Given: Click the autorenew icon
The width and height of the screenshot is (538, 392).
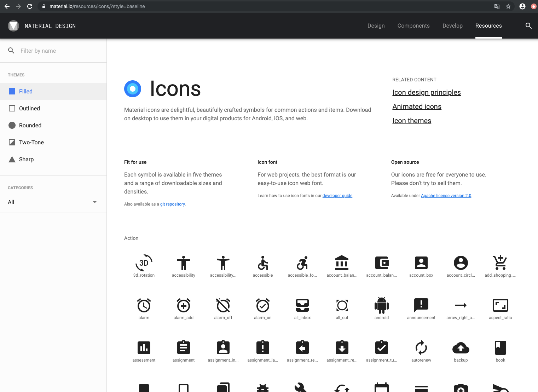Looking at the screenshot, I should [x=421, y=348].
